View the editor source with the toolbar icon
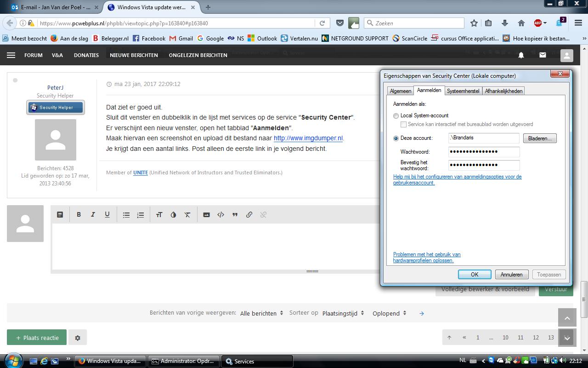588x368 pixels. 60,215
